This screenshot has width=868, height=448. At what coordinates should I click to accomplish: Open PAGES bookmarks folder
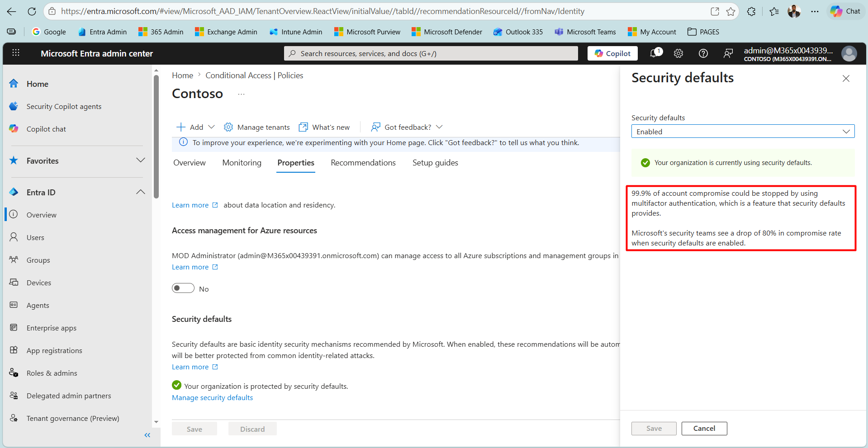coord(703,32)
